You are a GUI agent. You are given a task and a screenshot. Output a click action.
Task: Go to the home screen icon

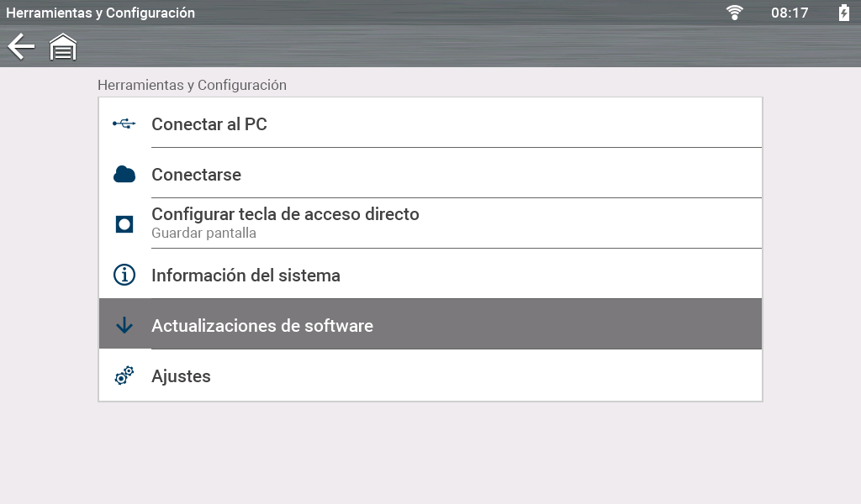63,47
